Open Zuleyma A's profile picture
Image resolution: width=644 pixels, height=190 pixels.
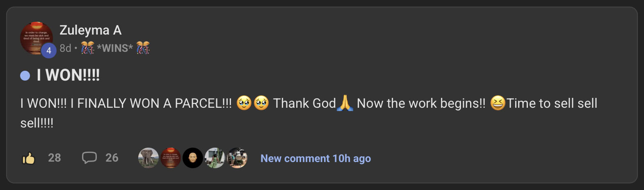click(37, 38)
